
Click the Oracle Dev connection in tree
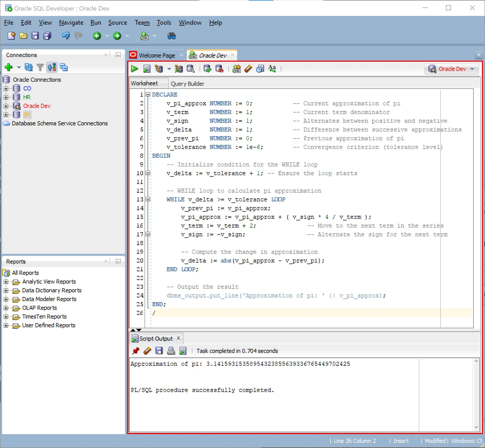37,106
